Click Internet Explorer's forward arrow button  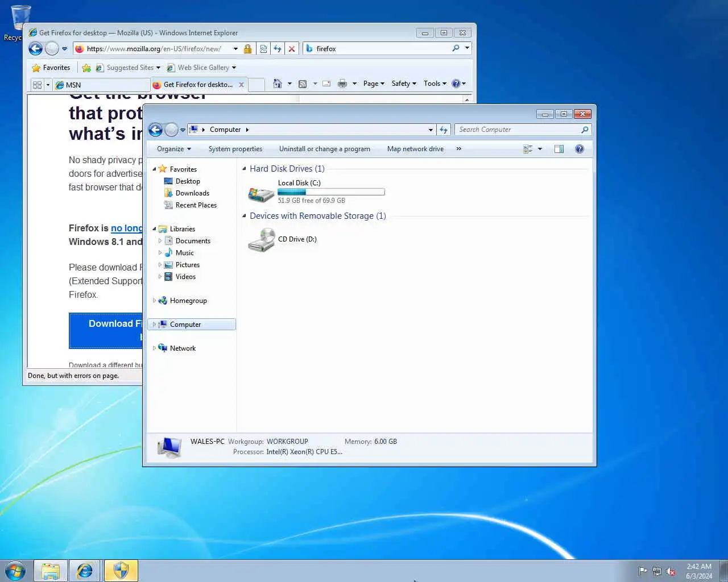click(52, 49)
